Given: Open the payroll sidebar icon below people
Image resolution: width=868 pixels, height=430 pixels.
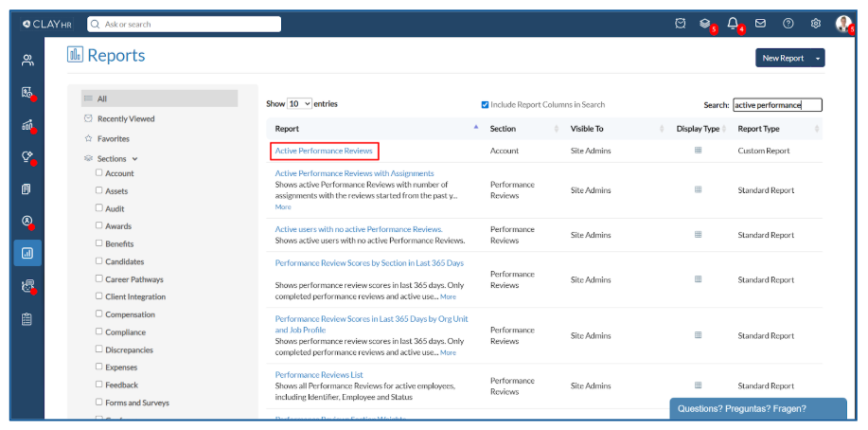Looking at the screenshot, I should coord(27,93).
